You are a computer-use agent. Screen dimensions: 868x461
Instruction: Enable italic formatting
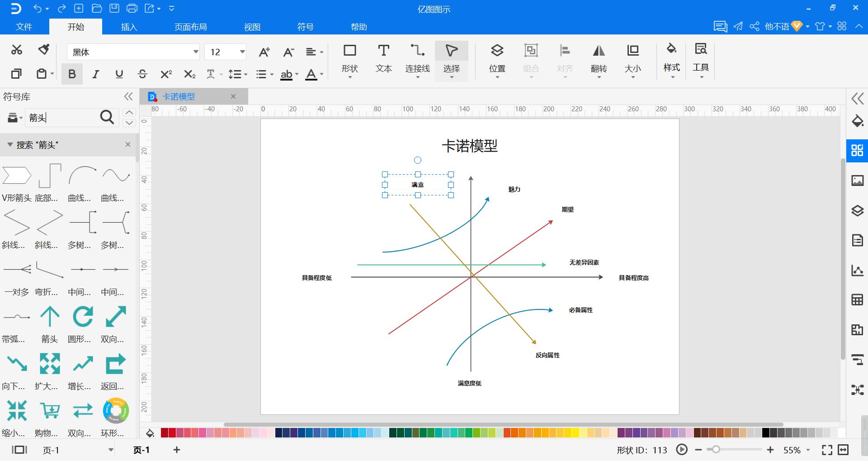95,73
